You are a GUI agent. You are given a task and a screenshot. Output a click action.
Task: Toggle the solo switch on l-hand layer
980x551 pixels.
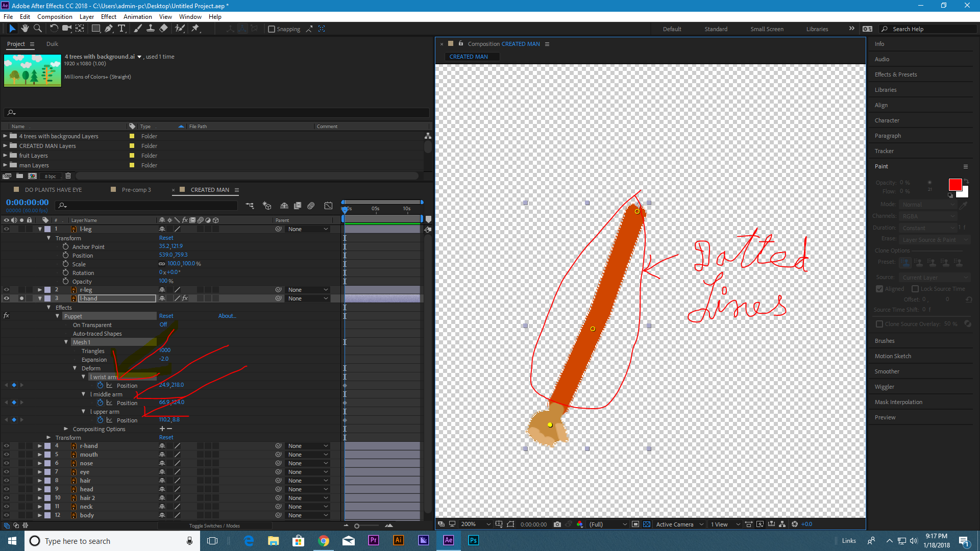[x=21, y=298]
